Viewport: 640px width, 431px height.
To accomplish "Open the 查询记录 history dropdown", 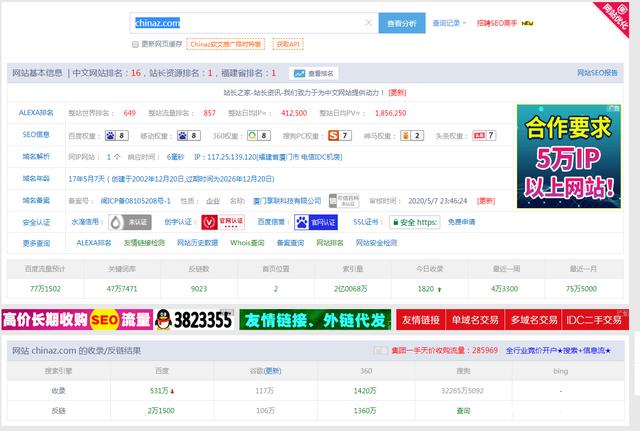I will click(449, 23).
